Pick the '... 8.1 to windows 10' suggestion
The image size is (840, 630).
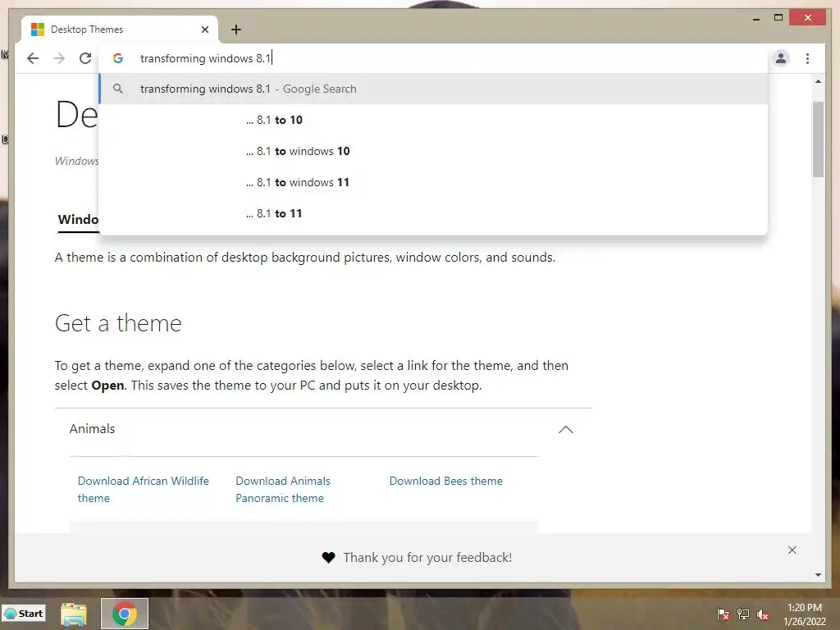[433, 151]
